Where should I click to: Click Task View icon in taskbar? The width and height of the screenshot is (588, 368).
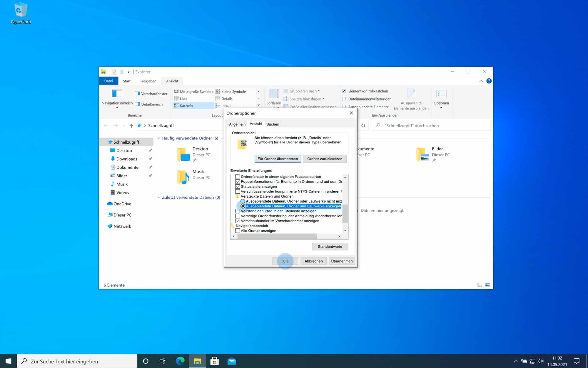point(162,361)
